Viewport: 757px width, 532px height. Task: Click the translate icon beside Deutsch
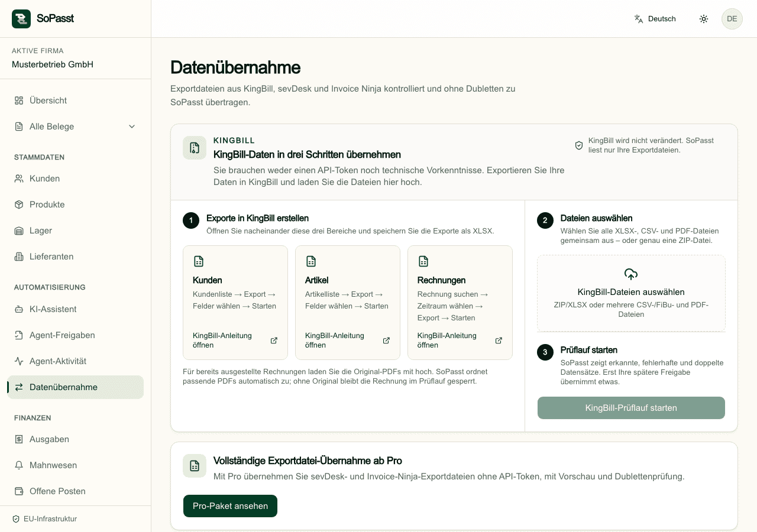(x=639, y=19)
